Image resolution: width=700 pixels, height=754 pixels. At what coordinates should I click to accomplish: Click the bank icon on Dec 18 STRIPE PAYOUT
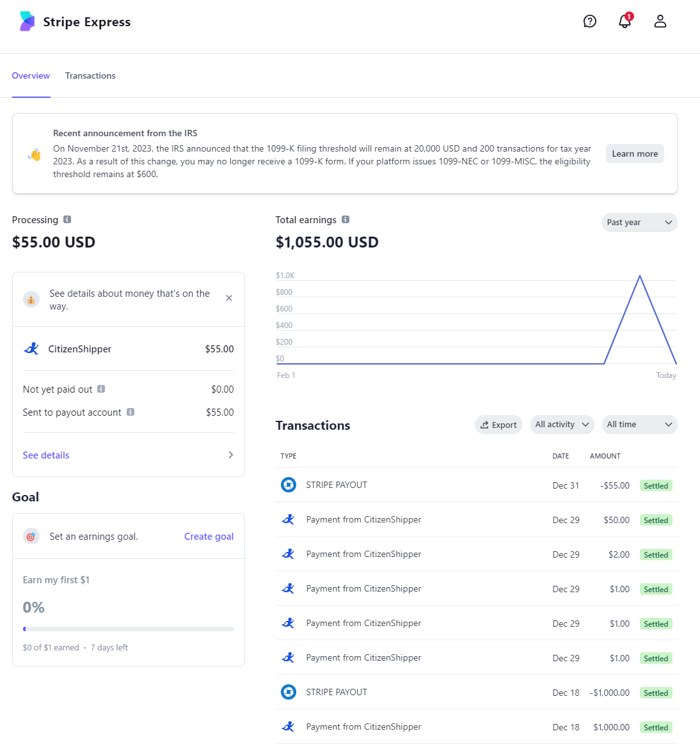click(288, 692)
